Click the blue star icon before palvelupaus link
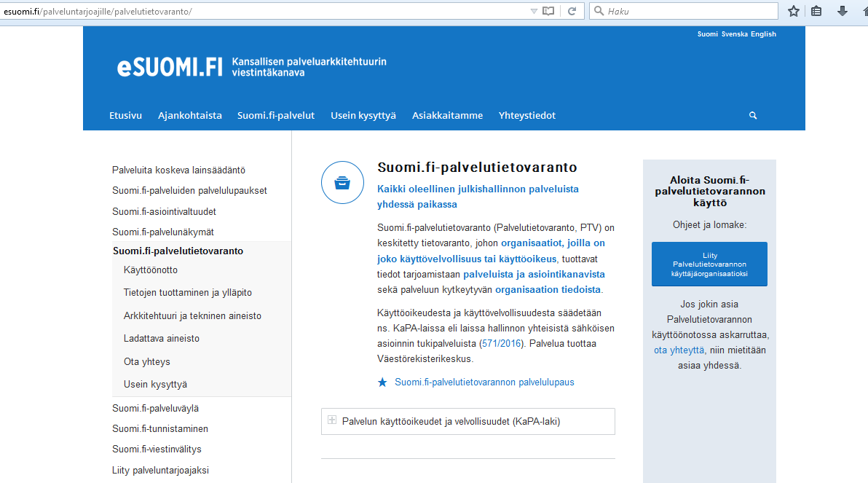The height and width of the screenshot is (483, 868). tap(382, 382)
